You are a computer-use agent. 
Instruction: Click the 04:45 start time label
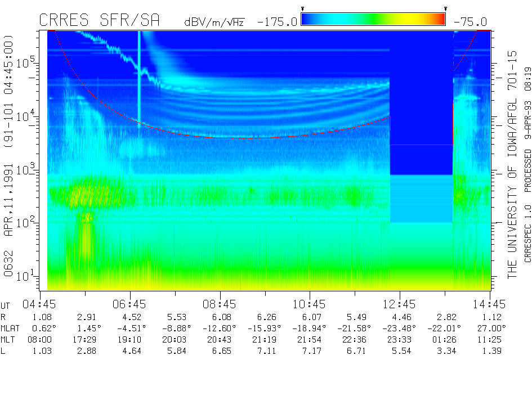point(39,304)
